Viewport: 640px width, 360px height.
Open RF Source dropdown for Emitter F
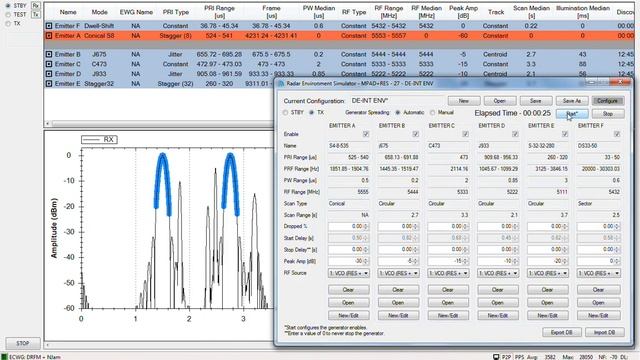pyautogui.click(x=599, y=273)
